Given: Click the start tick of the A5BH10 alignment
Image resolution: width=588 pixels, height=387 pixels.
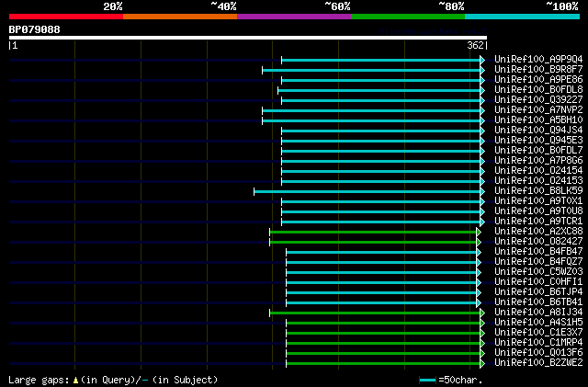Looking at the screenshot, I should pos(262,120).
